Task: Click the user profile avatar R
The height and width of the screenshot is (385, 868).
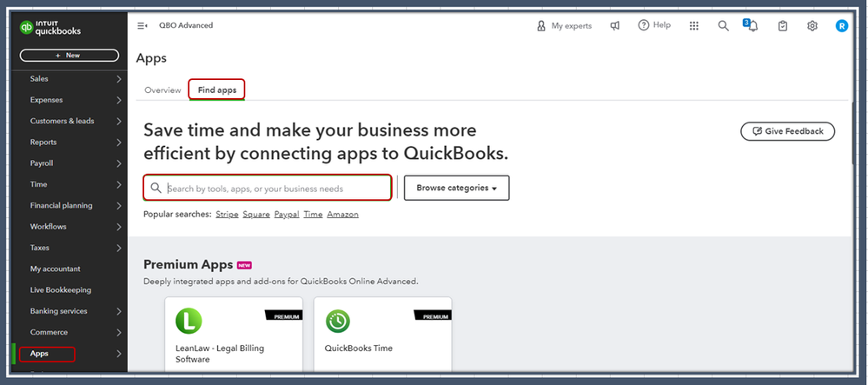Action: coord(841,26)
